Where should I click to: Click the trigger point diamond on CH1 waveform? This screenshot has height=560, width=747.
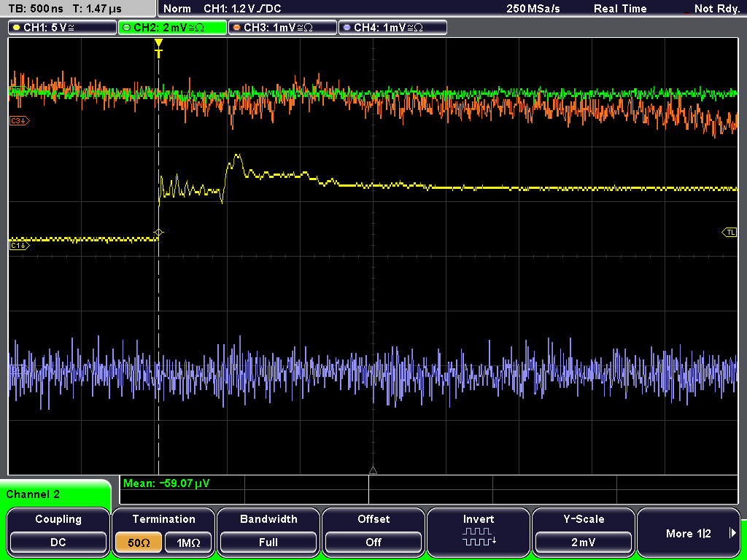point(158,233)
